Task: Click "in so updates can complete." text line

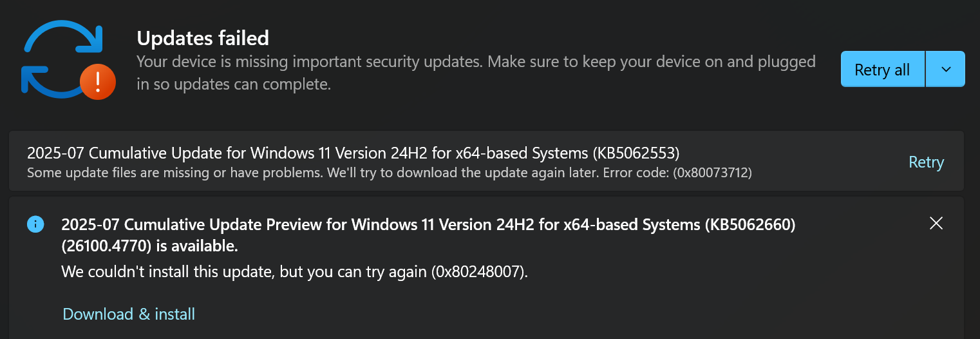Action: click(x=234, y=84)
